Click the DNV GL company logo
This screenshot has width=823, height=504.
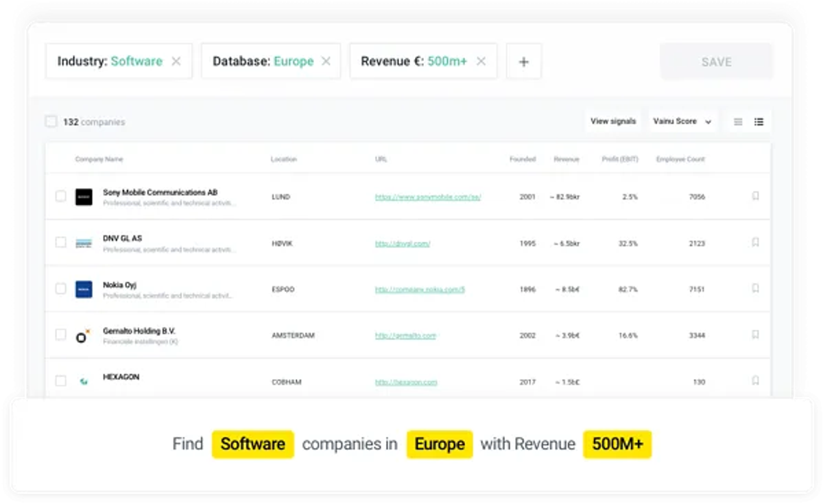(x=84, y=243)
